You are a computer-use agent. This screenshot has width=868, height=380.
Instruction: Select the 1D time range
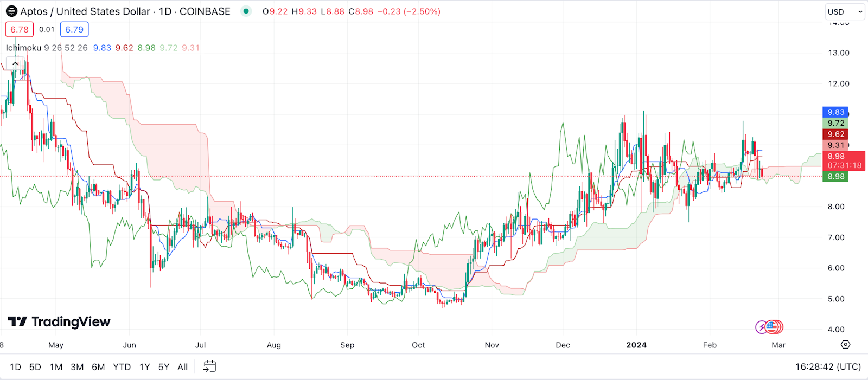tap(15, 367)
